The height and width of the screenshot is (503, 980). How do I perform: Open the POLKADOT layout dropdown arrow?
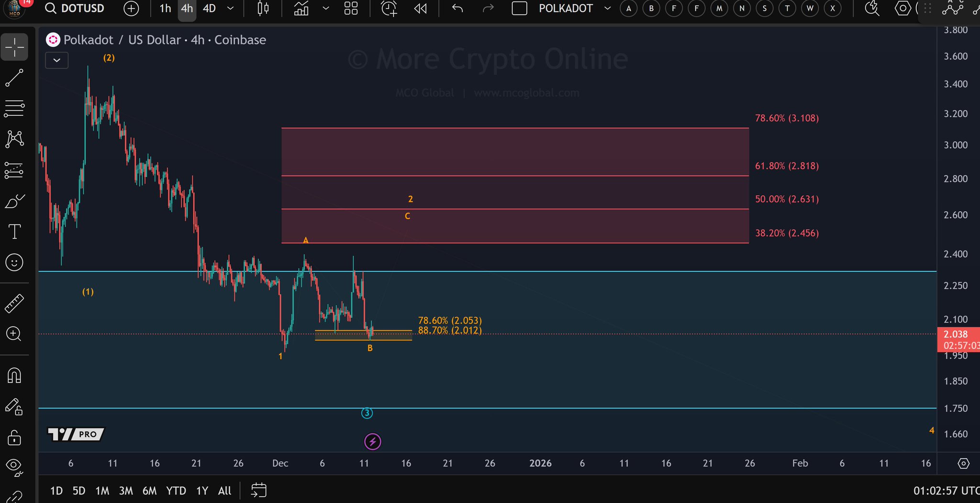pyautogui.click(x=608, y=9)
